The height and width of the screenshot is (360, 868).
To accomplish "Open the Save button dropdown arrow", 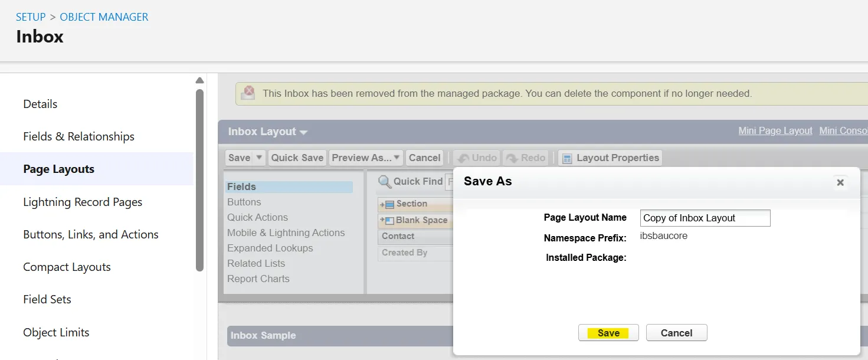I will [260, 158].
